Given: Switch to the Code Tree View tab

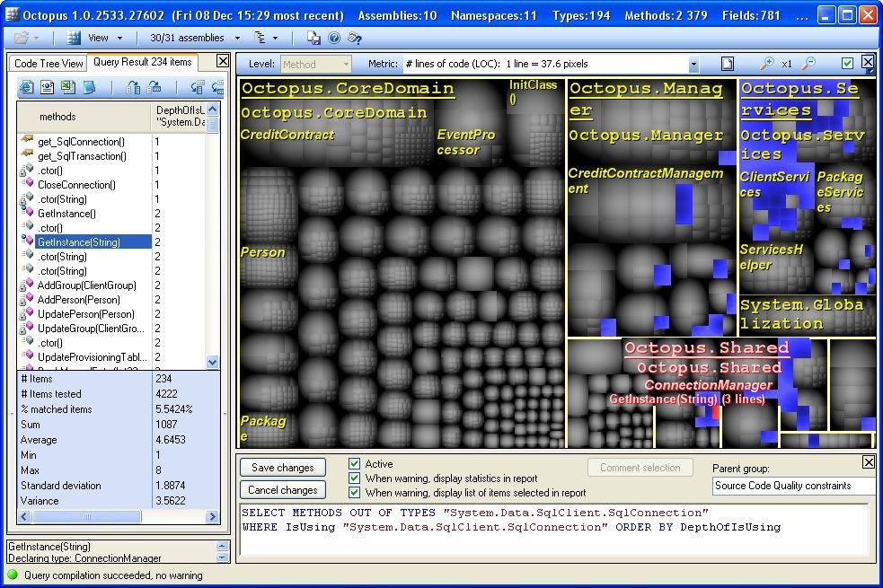Looking at the screenshot, I should pos(49,63).
